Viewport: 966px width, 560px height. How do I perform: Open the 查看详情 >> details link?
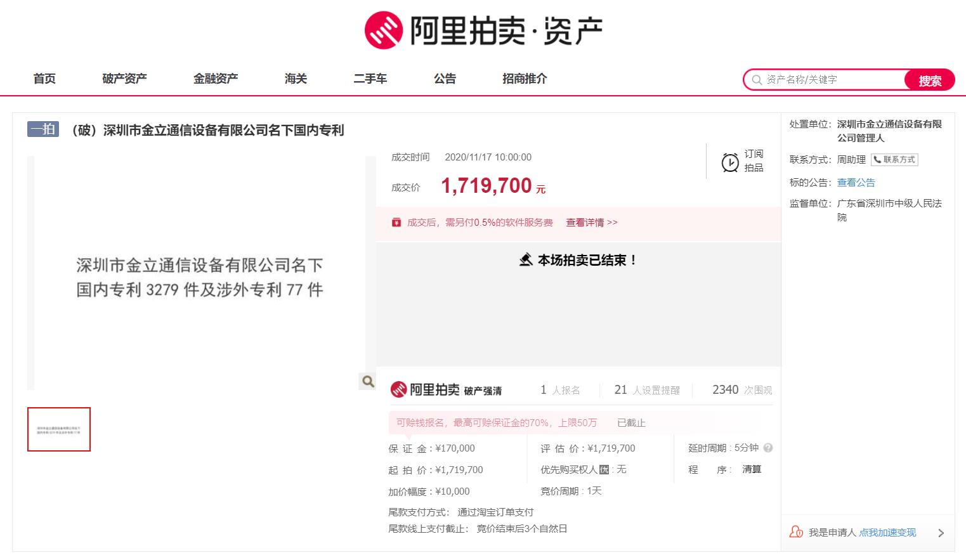pos(591,223)
